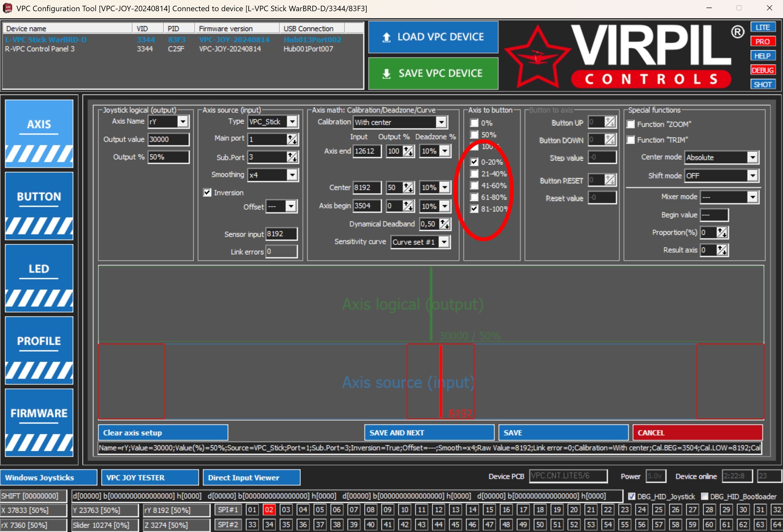This screenshot has width=783, height=532.
Task: Select R-VPC Control Panel 3 device row
Action: click(183, 49)
